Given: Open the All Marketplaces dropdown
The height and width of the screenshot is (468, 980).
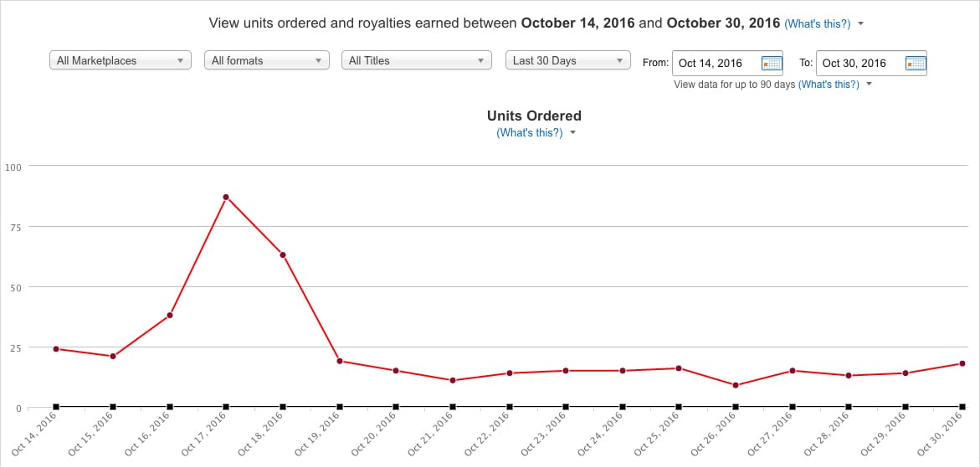Looking at the screenshot, I should click(120, 60).
